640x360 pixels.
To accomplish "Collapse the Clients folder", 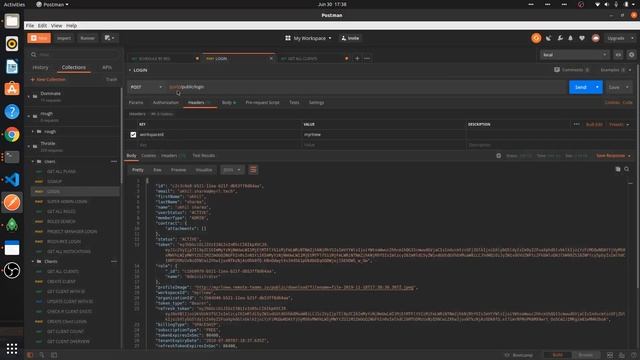I will (x=33, y=262).
